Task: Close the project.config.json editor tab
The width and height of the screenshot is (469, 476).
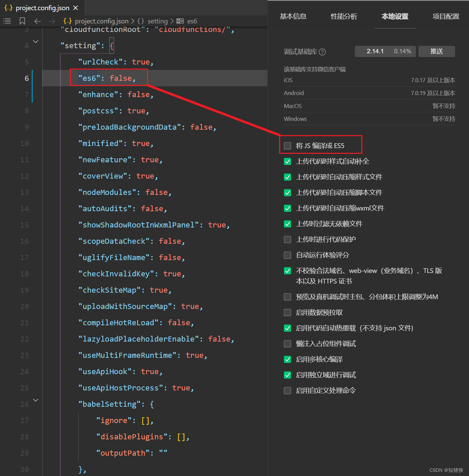Action: [x=76, y=8]
